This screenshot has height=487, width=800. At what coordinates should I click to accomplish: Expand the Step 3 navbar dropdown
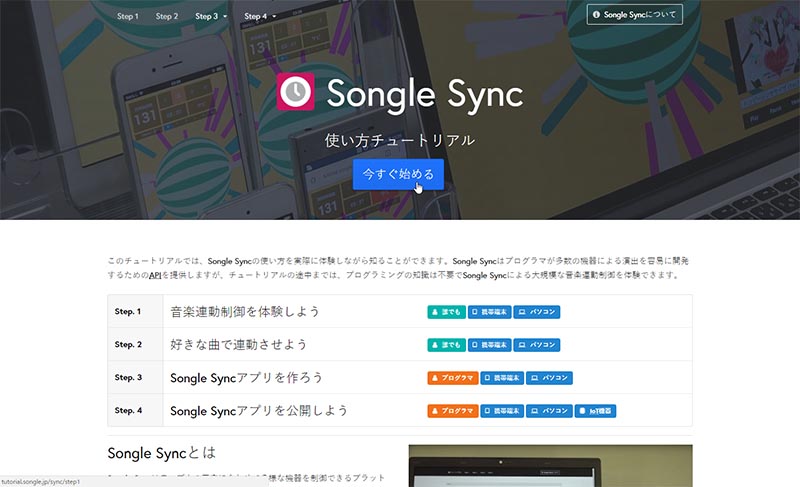211,16
